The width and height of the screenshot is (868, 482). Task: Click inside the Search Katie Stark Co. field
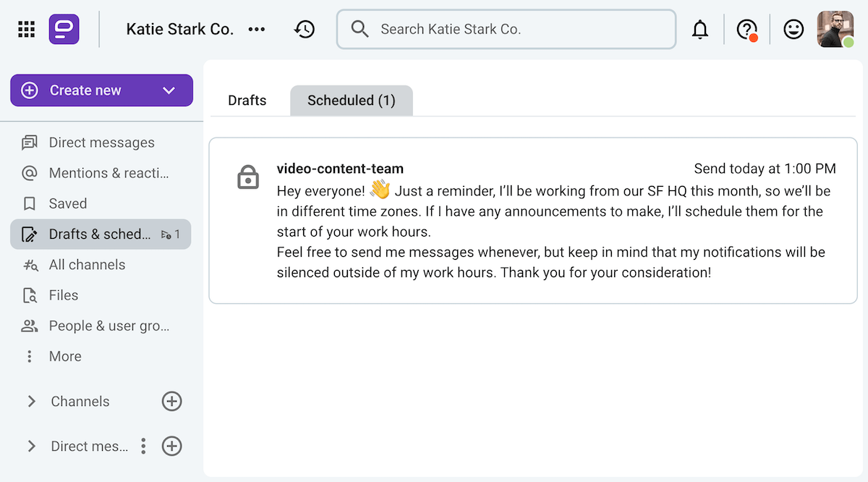(x=506, y=29)
